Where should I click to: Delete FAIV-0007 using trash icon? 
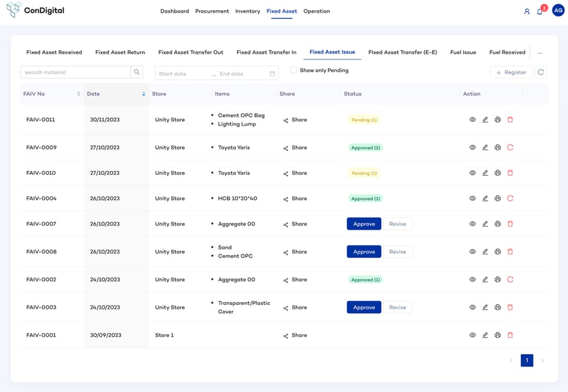(510, 224)
